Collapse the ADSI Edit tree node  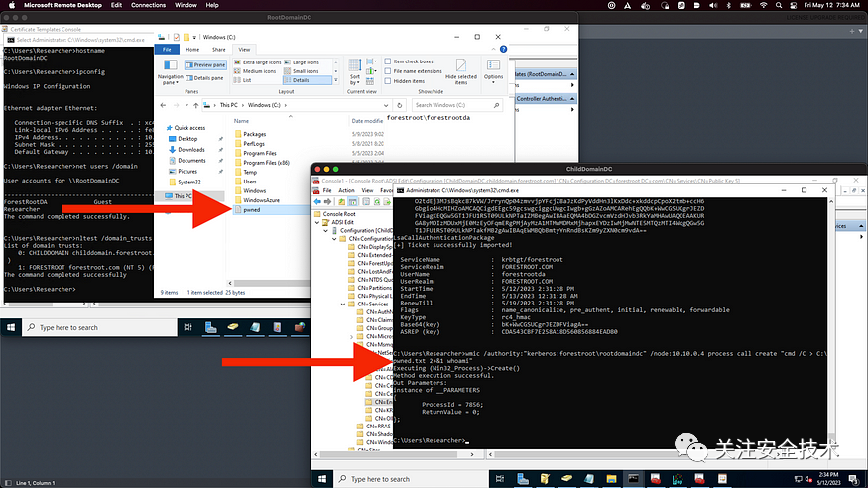pos(317,222)
